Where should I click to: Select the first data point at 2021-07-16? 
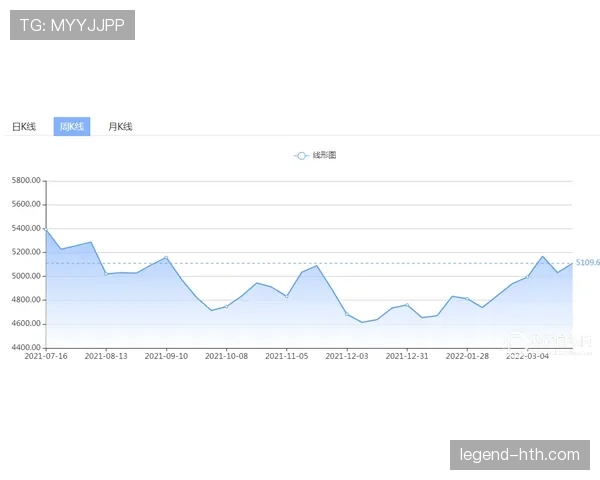click(46, 231)
